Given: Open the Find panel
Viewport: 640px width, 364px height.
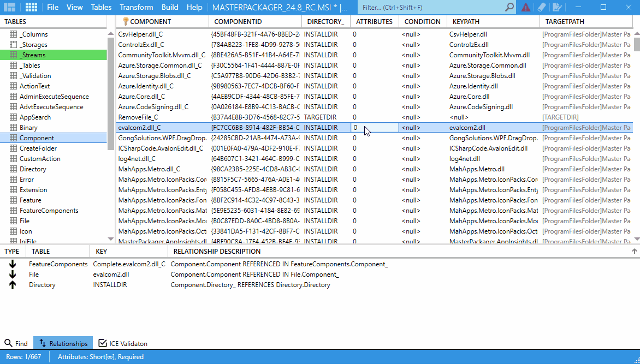Looking at the screenshot, I should (x=17, y=343).
